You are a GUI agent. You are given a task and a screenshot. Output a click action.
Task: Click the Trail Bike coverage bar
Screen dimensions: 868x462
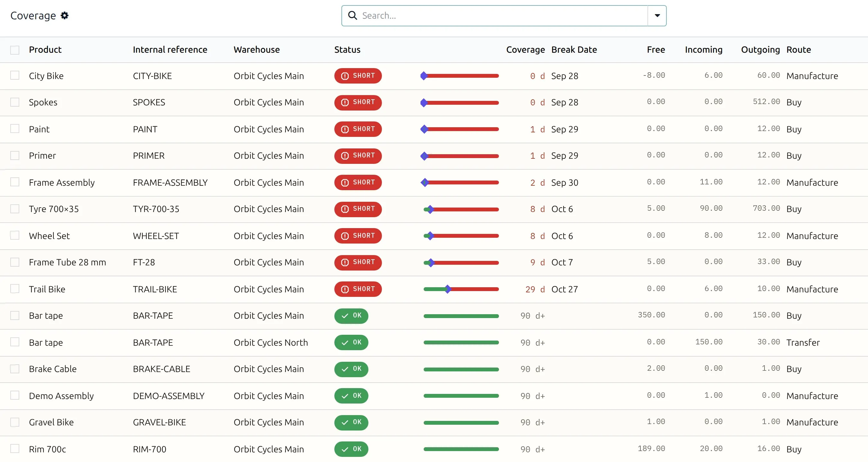(461, 289)
